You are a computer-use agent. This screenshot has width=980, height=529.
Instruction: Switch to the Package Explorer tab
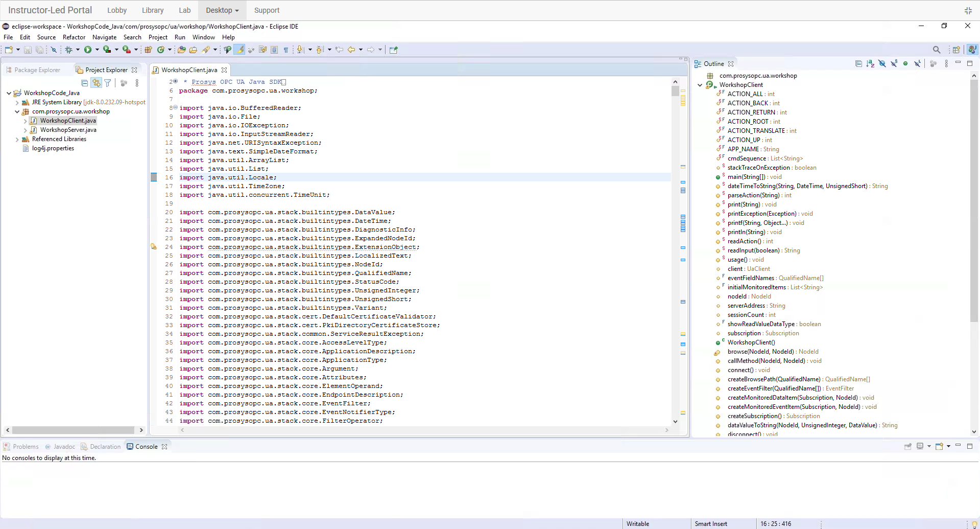(33, 70)
